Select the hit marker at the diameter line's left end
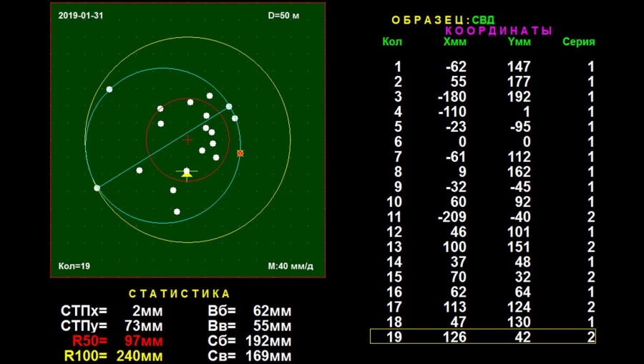 pyautogui.click(x=97, y=188)
